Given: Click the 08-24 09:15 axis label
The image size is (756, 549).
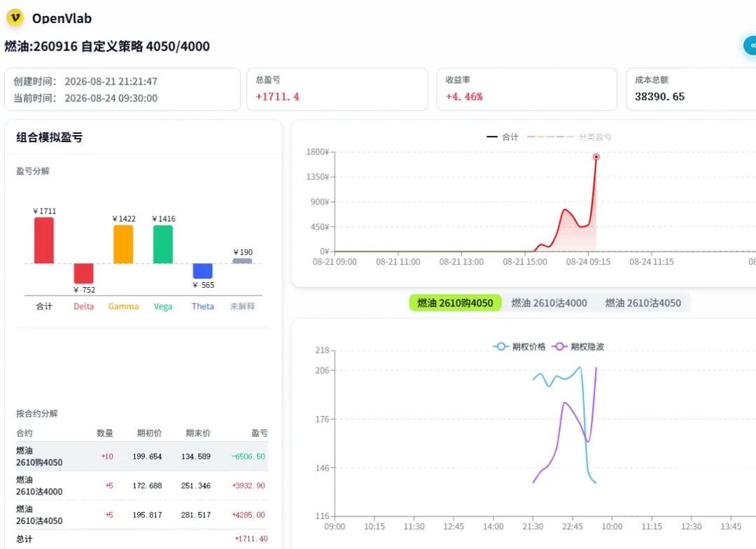Looking at the screenshot, I should (x=588, y=261).
